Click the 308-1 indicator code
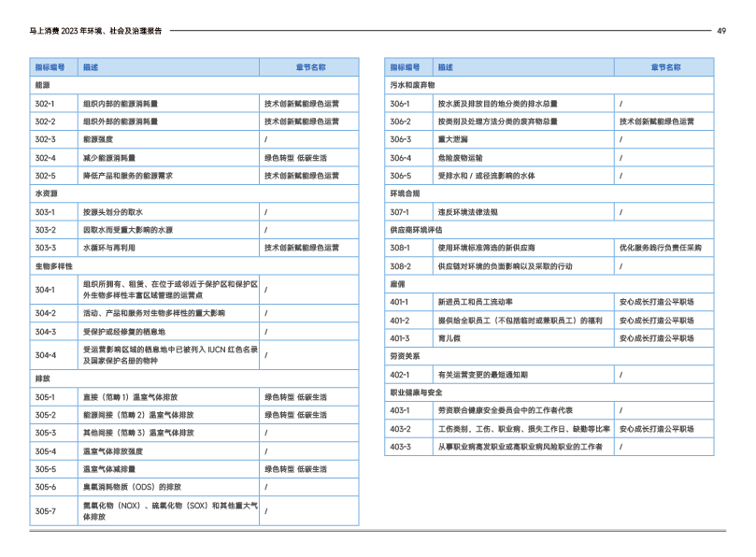Viewport: 756px width, 557px height. [400, 249]
